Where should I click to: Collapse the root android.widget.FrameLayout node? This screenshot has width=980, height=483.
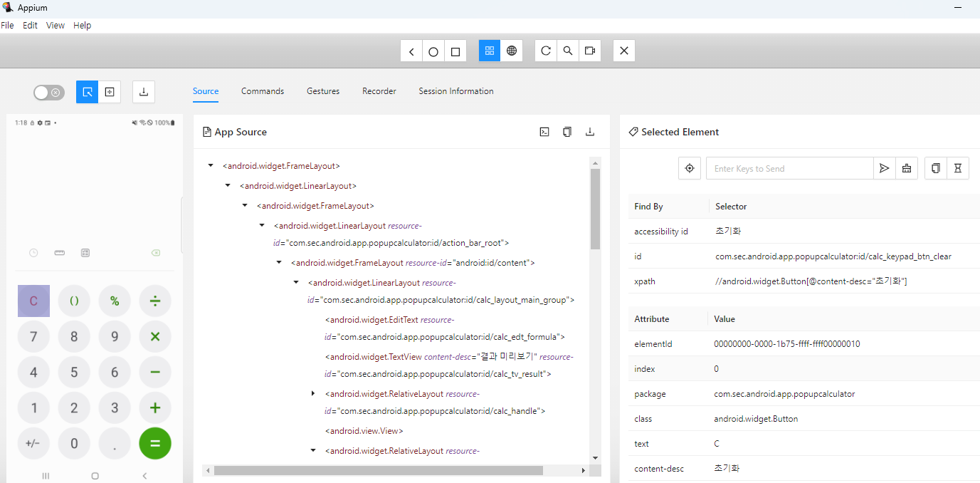click(x=211, y=166)
